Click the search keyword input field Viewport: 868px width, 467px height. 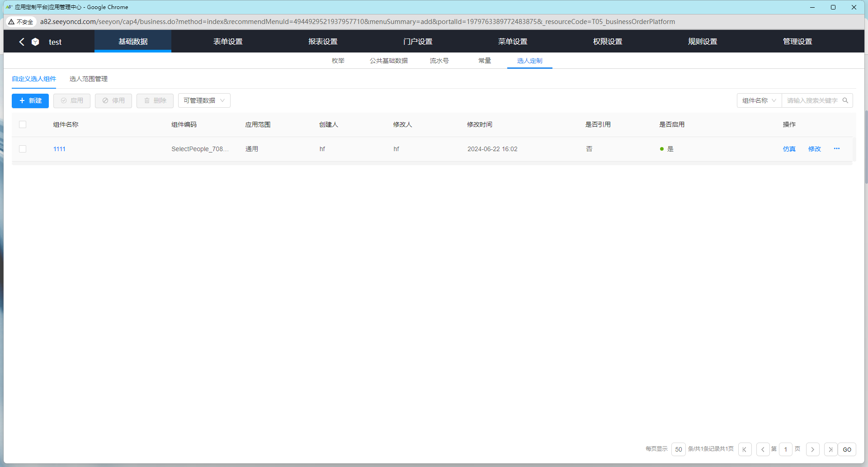pos(812,100)
